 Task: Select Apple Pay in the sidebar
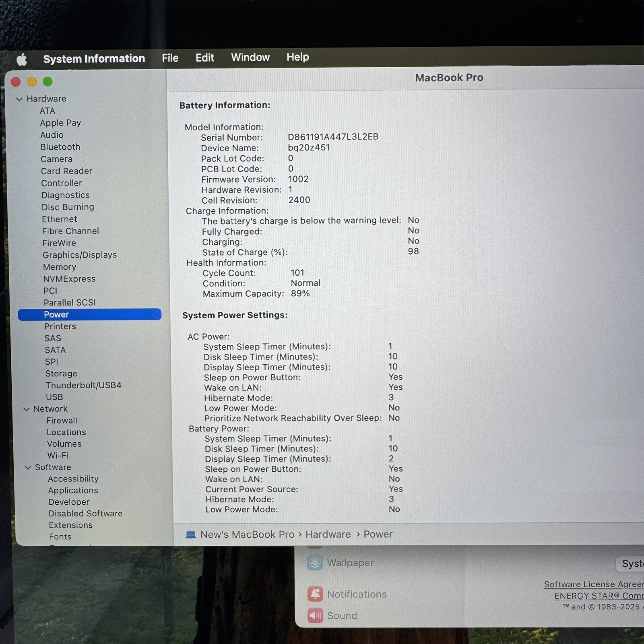tap(60, 123)
